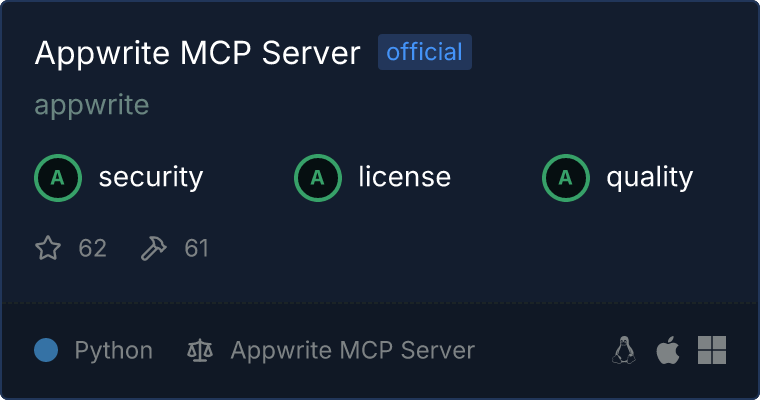Click the star icon beside 62
The width and height of the screenshot is (760, 400).
pyautogui.click(x=48, y=248)
